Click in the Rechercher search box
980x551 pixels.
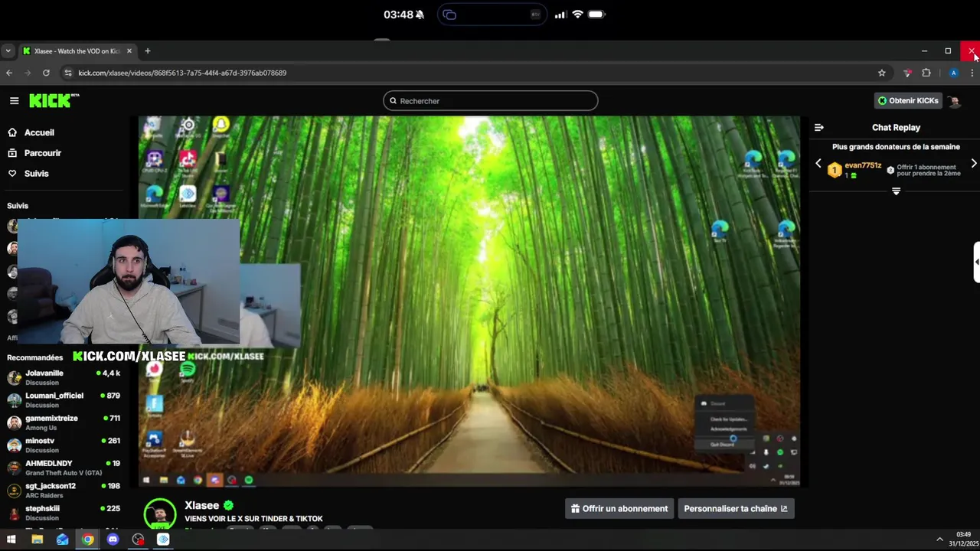[x=490, y=100]
